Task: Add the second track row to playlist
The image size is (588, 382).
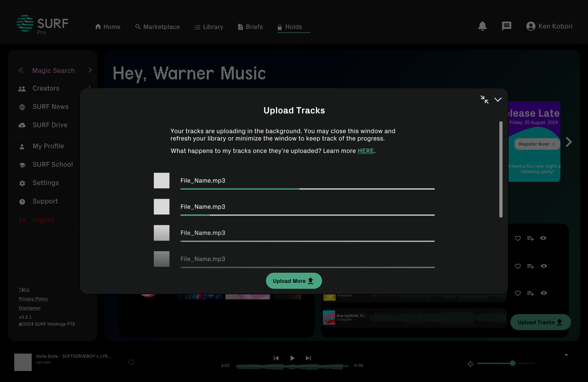Action: tap(531, 266)
